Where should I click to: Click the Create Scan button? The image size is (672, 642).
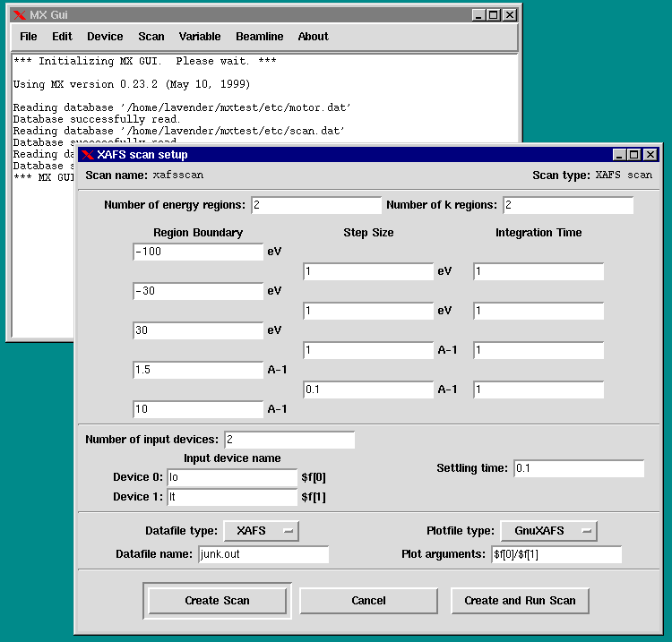point(217,601)
